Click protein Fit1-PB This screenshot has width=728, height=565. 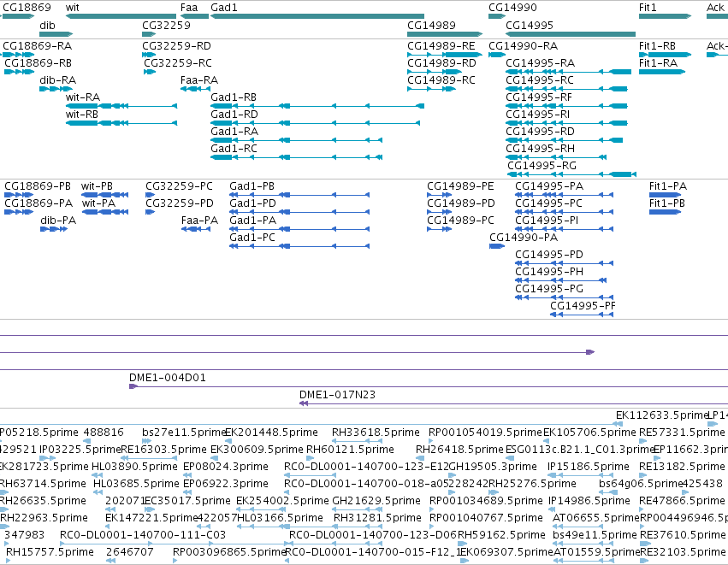(665, 213)
